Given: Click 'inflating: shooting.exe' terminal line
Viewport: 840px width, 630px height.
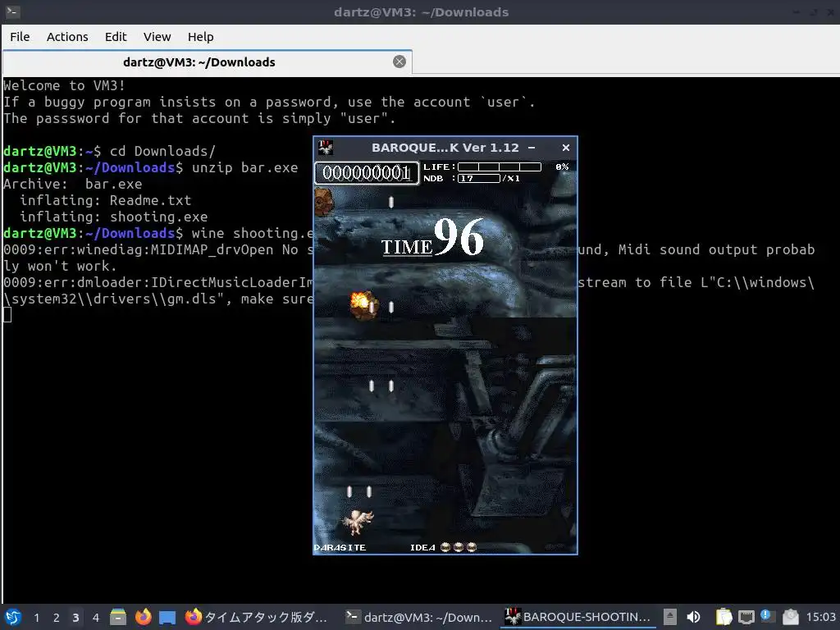Looking at the screenshot, I should pos(113,217).
